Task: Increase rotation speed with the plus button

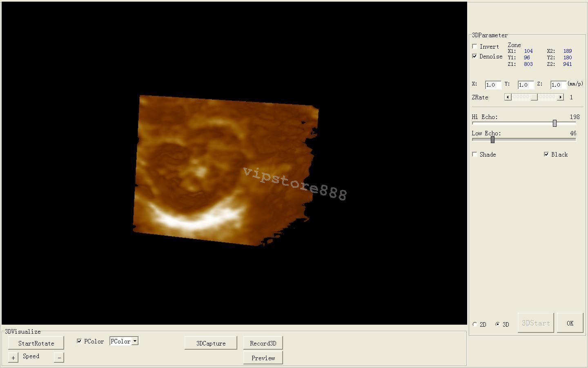Action: [x=13, y=357]
